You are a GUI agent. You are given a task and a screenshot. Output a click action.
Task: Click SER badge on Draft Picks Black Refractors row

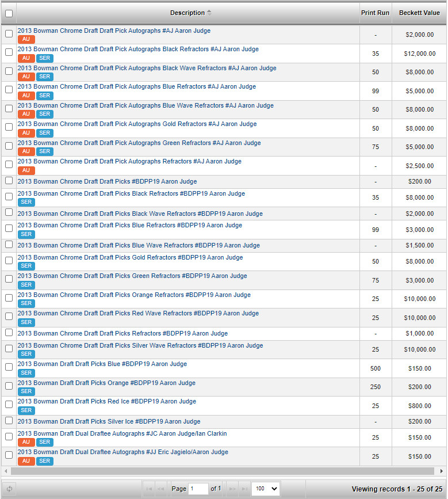(x=26, y=202)
